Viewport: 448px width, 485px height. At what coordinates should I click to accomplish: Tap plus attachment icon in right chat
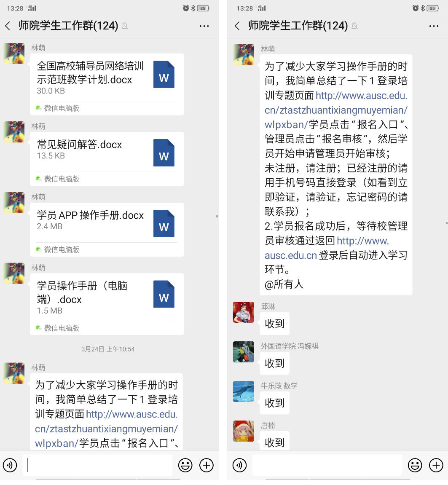click(x=436, y=465)
